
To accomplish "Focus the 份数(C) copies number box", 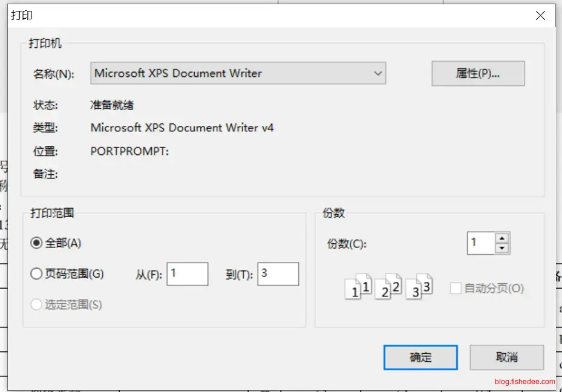I will click(480, 243).
